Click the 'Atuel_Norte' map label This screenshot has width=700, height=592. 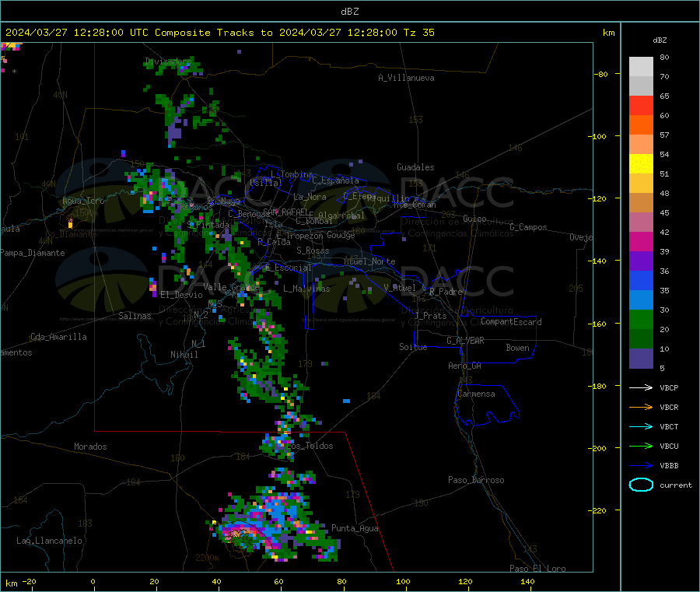(369, 261)
